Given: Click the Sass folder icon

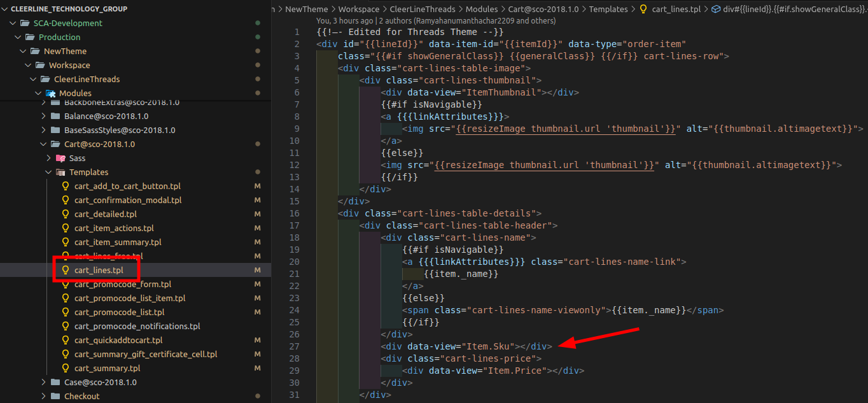Looking at the screenshot, I should (x=60, y=159).
